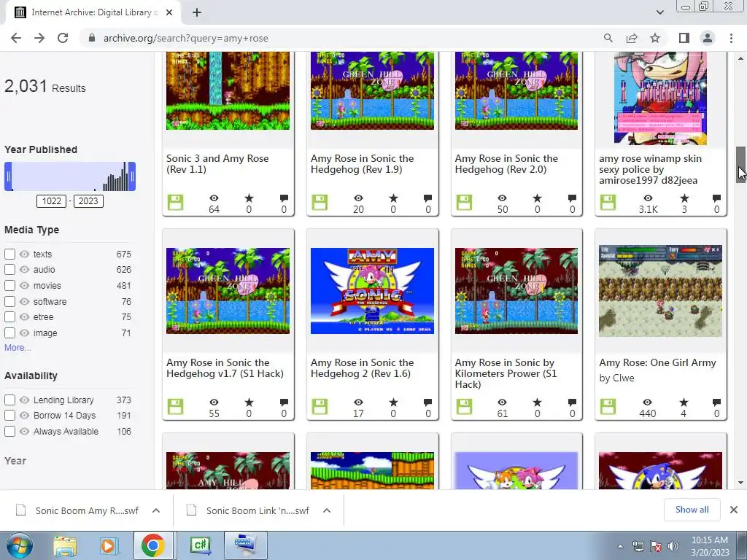Open Chrome side panel icon

pos(684,38)
